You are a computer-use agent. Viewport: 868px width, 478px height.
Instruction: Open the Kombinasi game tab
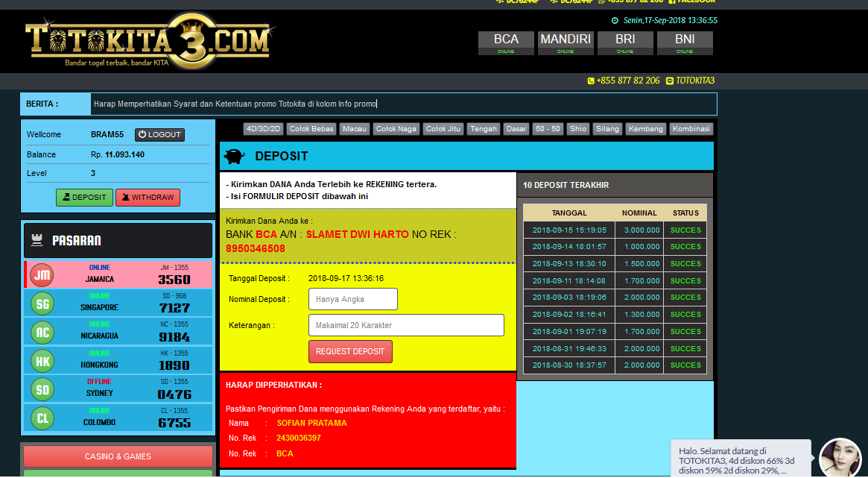click(x=691, y=129)
